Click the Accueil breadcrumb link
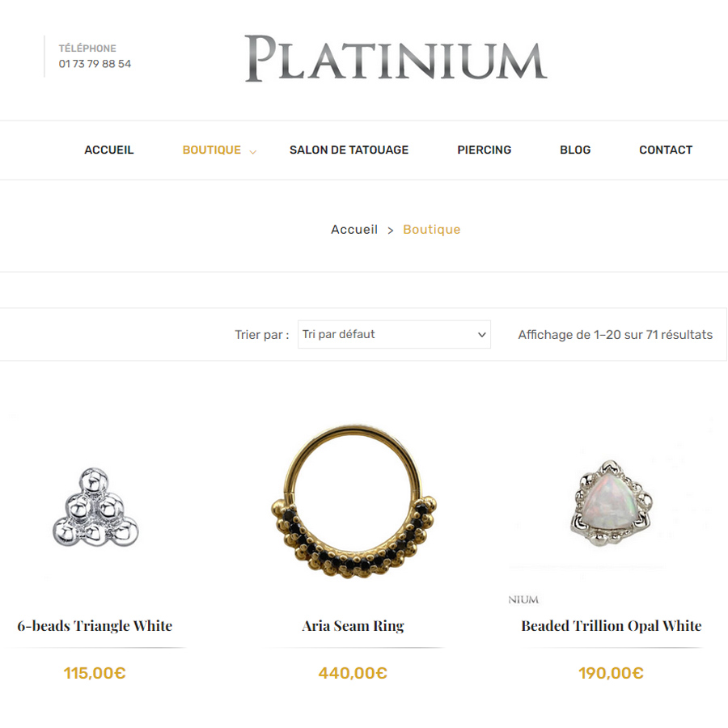This screenshot has width=728, height=728. tap(354, 230)
